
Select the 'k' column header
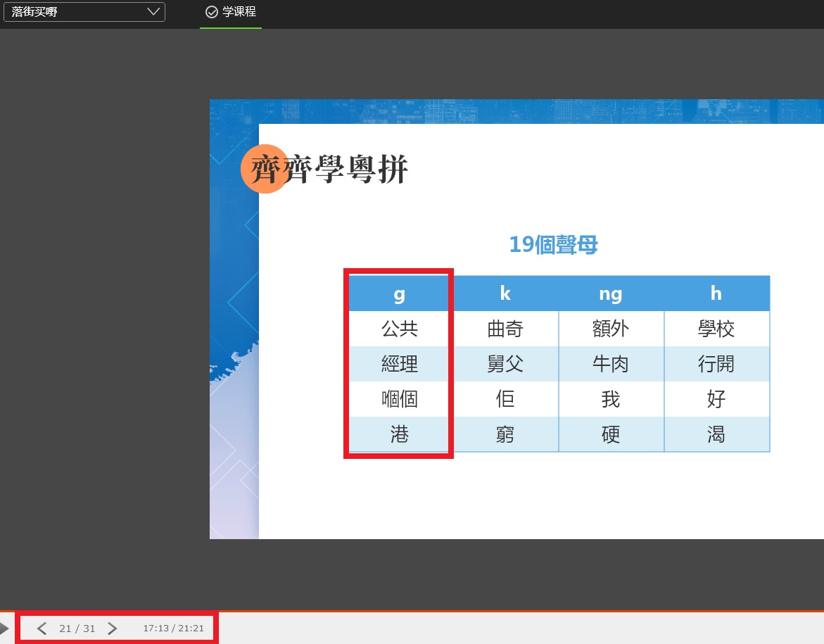pyautogui.click(x=505, y=293)
